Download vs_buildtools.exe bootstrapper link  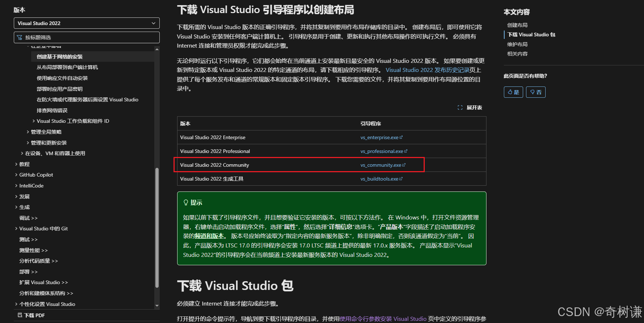[379, 179]
